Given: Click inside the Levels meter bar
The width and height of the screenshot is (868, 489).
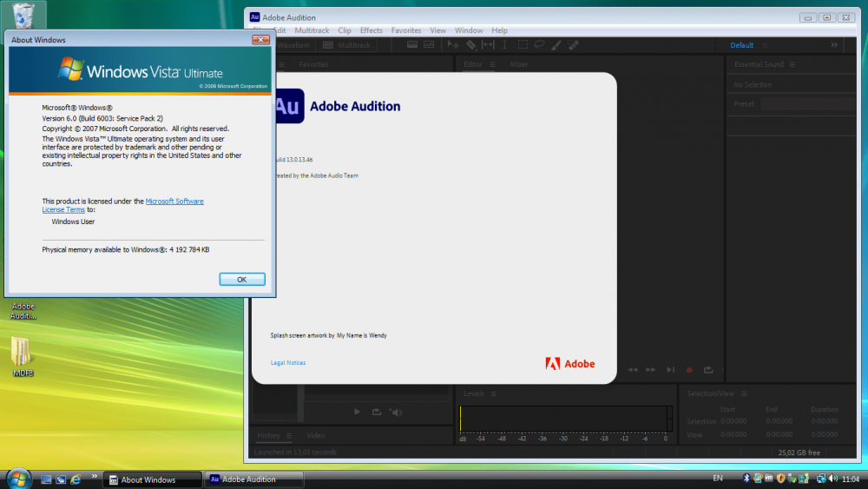Looking at the screenshot, I should (564, 418).
